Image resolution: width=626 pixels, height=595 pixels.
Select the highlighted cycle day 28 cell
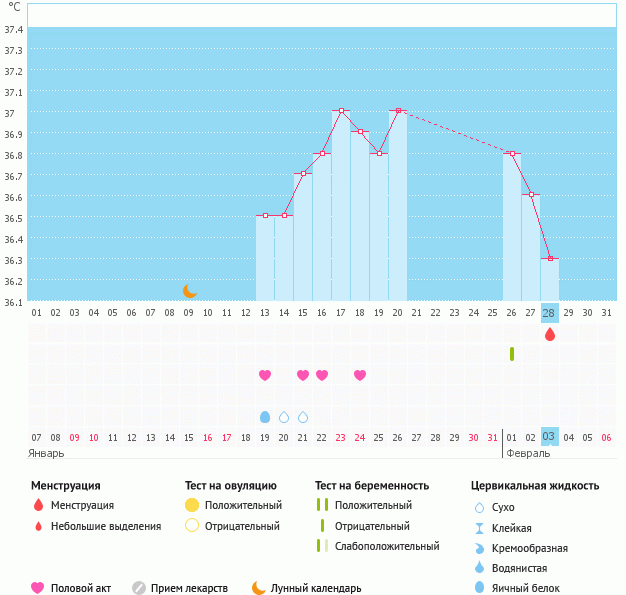pos(549,313)
